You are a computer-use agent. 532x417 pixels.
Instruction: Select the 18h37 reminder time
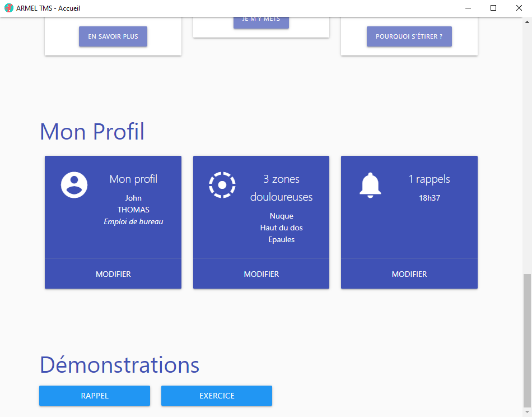(430, 198)
